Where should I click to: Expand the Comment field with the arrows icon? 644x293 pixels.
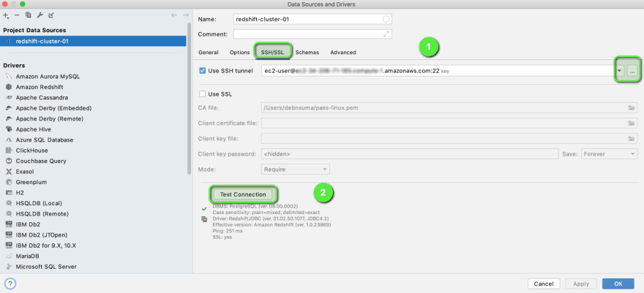[386, 34]
